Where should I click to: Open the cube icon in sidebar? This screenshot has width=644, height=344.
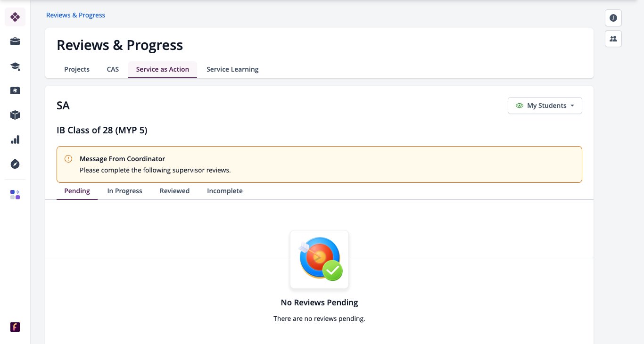click(x=15, y=115)
